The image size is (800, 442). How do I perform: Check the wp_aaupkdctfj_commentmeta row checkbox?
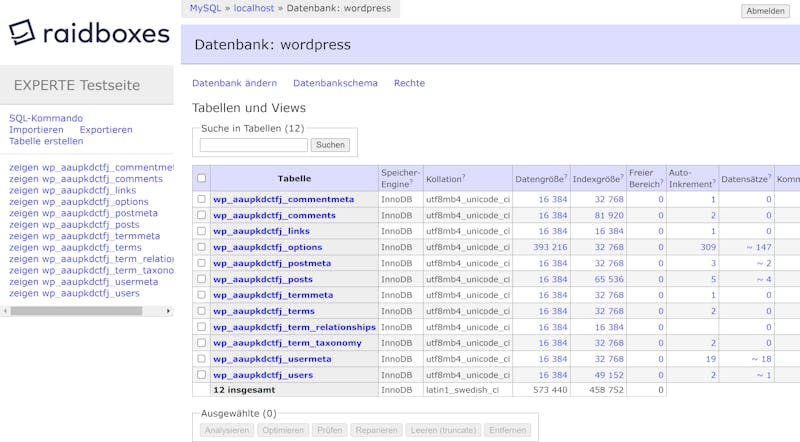coord(202,199)
